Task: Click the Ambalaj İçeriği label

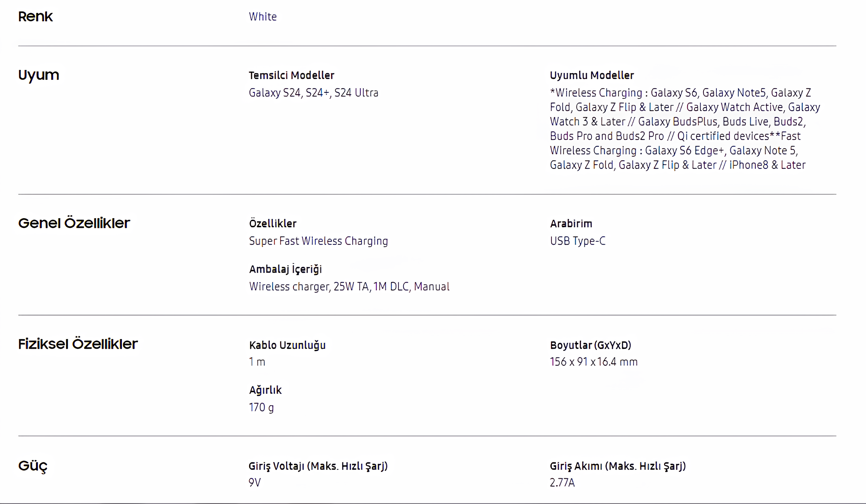Action: coord(286,269)
